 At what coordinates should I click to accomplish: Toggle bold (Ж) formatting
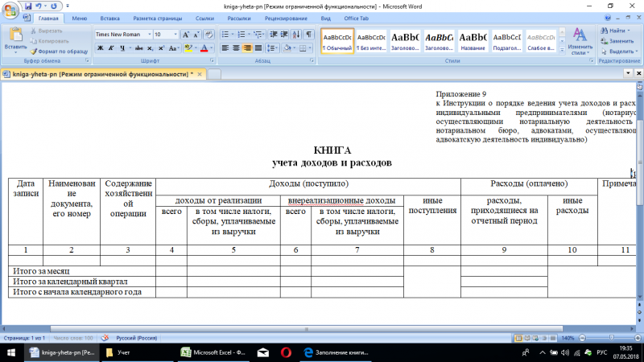pyautogui.click(x=100, y=47)
